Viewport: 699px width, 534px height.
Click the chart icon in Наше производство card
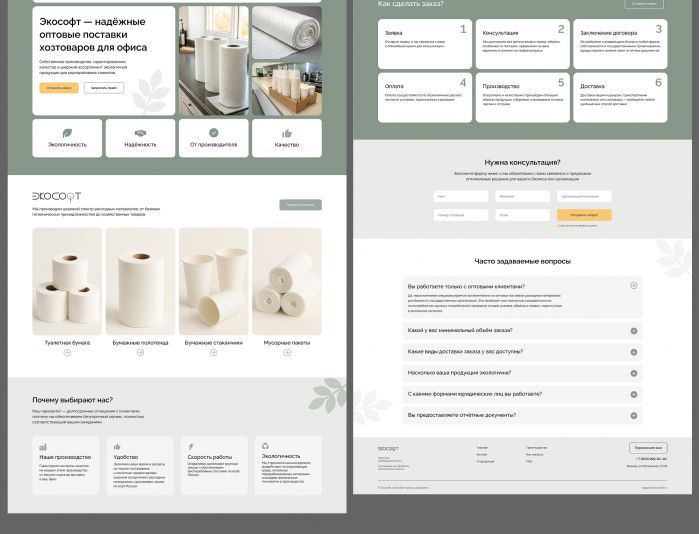click(43, 447)
